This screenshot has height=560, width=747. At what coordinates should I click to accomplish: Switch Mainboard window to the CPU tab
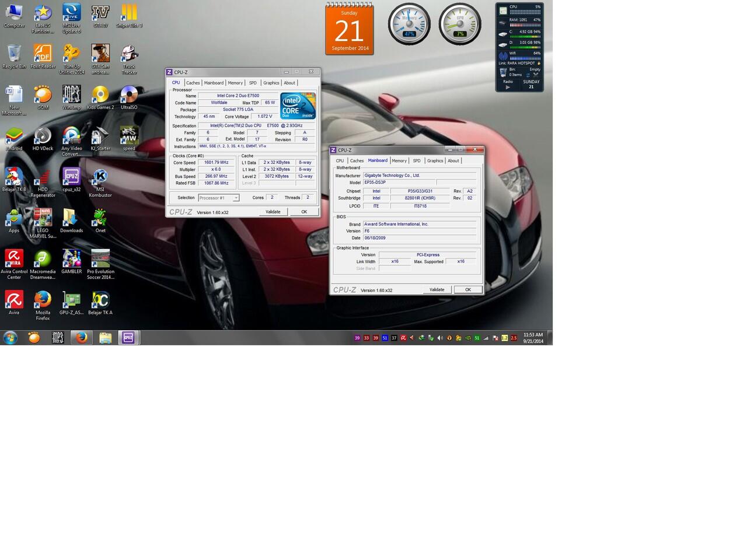click(340, 160)
